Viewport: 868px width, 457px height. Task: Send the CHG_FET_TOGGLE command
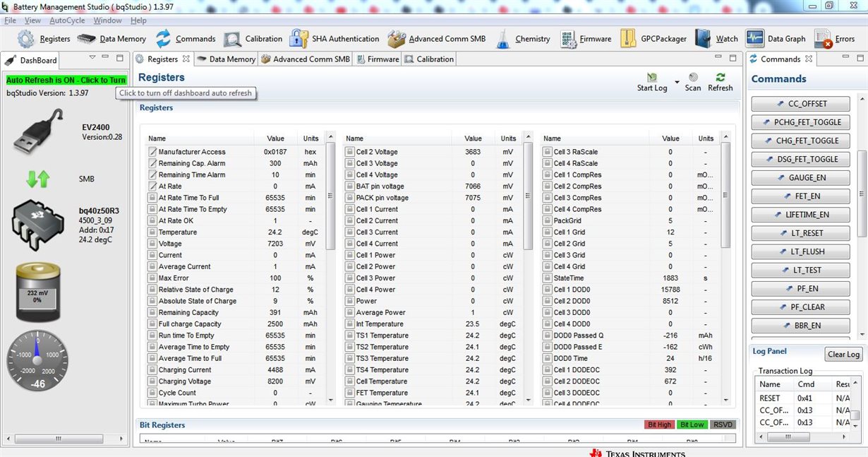click(x=801, y=141)
